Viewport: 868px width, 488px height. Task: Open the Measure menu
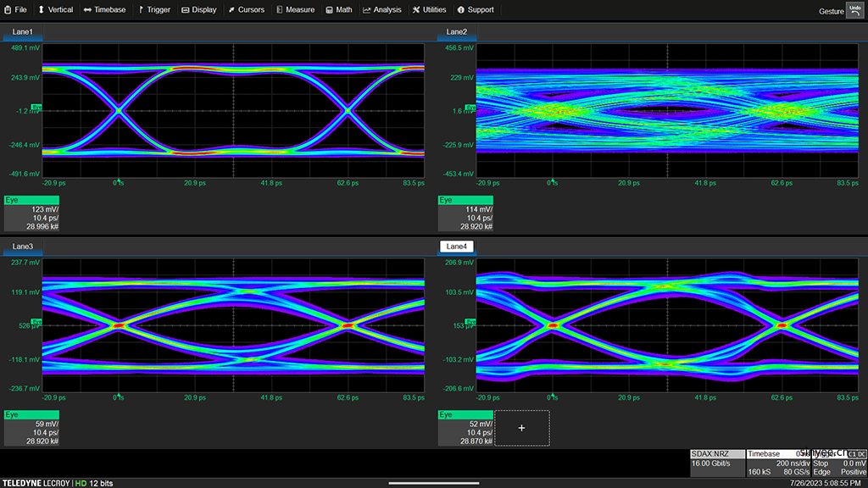296,10
